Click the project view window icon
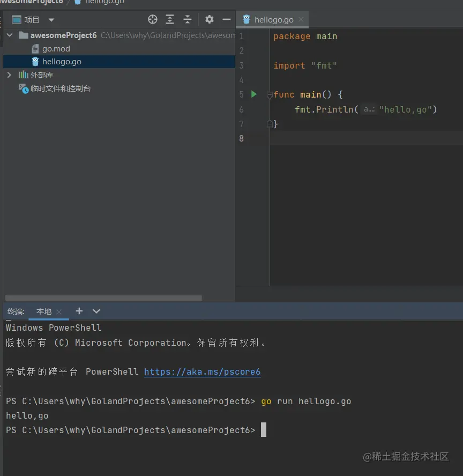The image size is (463, 476). click(x=17, y=20)
